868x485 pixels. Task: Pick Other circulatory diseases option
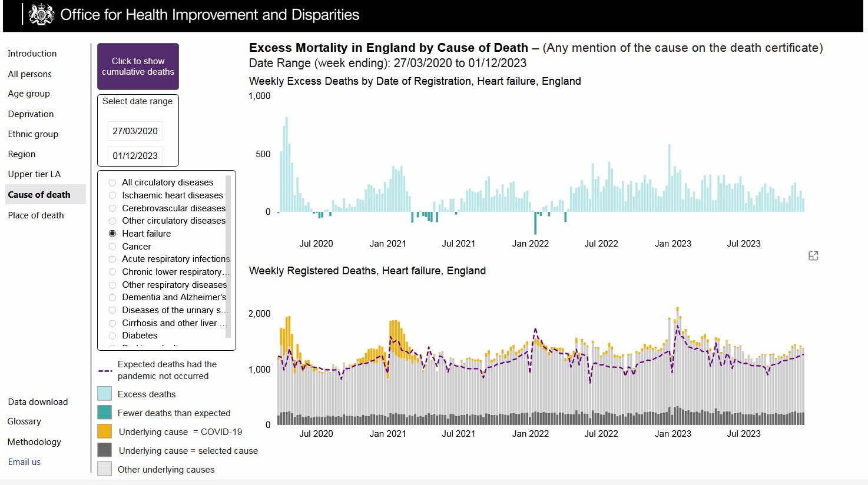(112, 221)
